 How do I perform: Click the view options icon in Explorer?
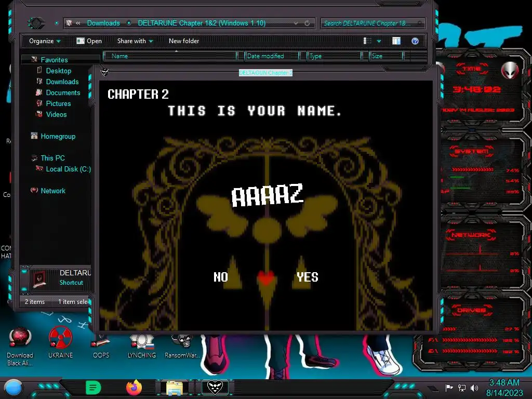[x=367, y=41]
